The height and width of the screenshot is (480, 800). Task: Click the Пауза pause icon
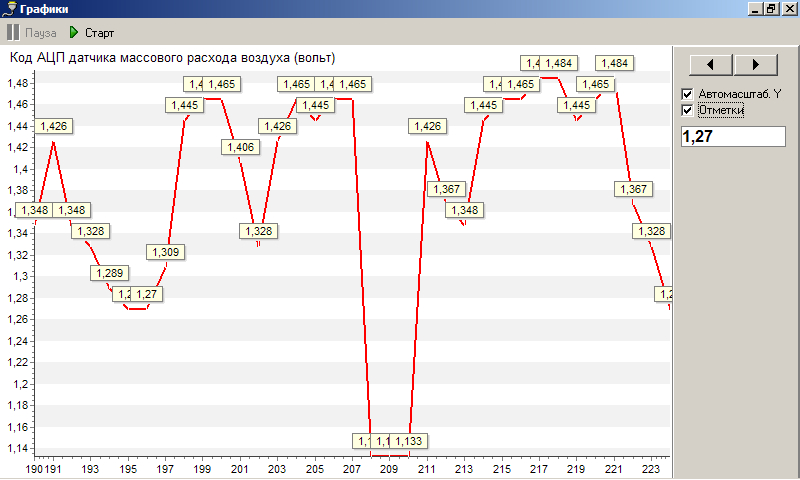pos(13,33)
